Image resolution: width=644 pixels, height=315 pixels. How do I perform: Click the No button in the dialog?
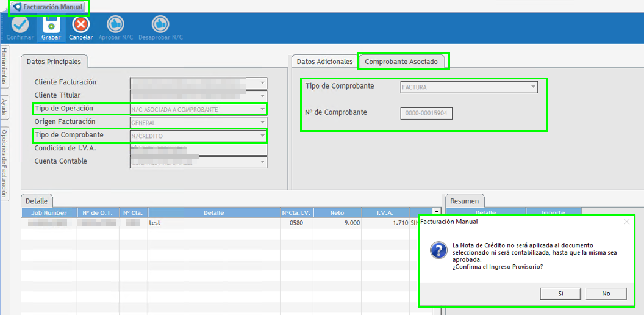pos(606,294)
